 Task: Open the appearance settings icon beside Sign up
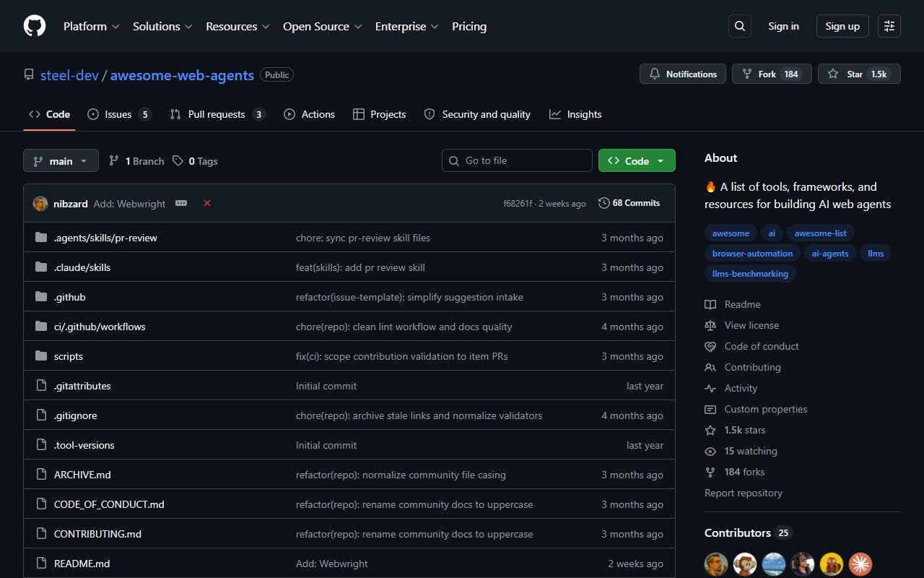point(889,26)
